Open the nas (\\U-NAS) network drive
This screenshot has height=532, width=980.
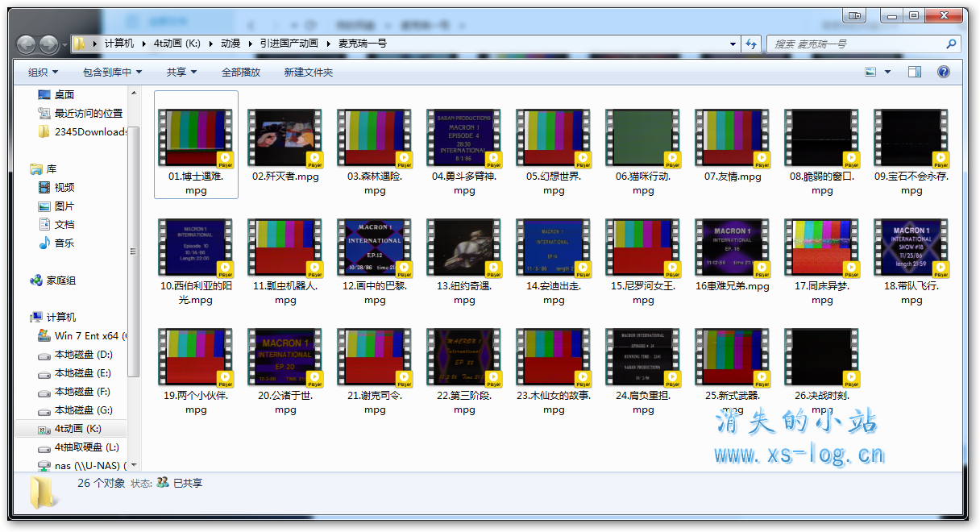coord(82,466)
